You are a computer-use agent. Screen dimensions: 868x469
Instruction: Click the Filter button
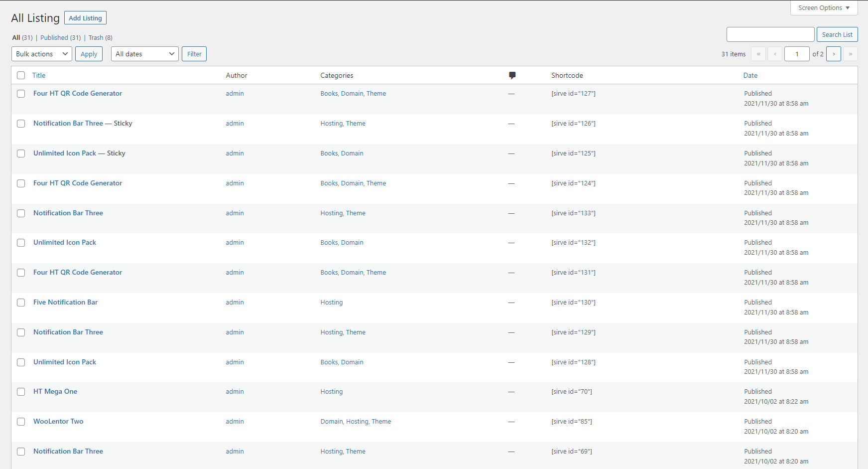click(194, 54)
